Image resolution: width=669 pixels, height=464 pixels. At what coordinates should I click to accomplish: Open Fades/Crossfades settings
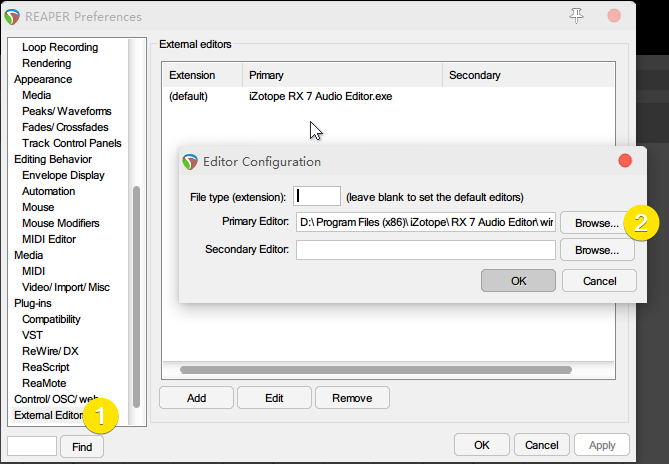coord(65,127)
